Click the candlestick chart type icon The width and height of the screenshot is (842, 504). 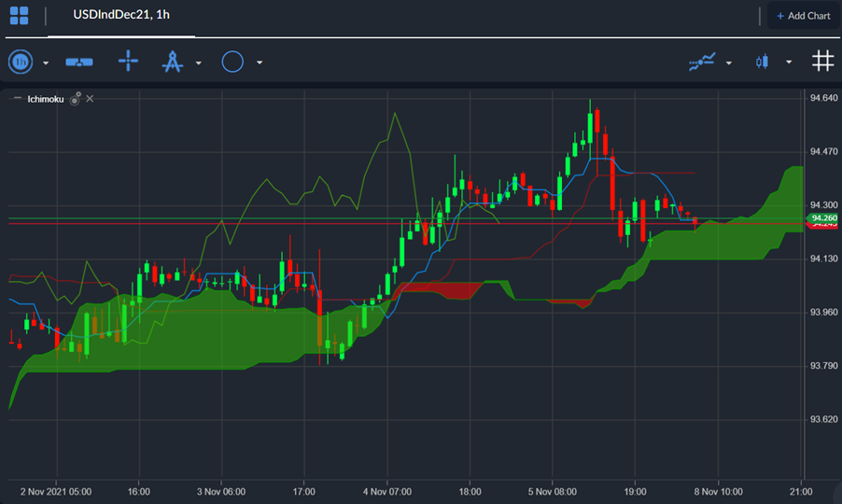point(762,62)
